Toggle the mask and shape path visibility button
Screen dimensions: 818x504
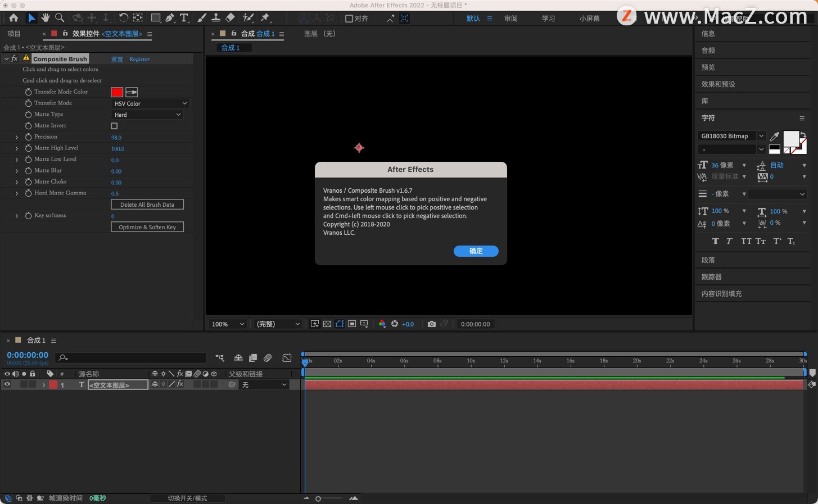[x=340, y=324]
